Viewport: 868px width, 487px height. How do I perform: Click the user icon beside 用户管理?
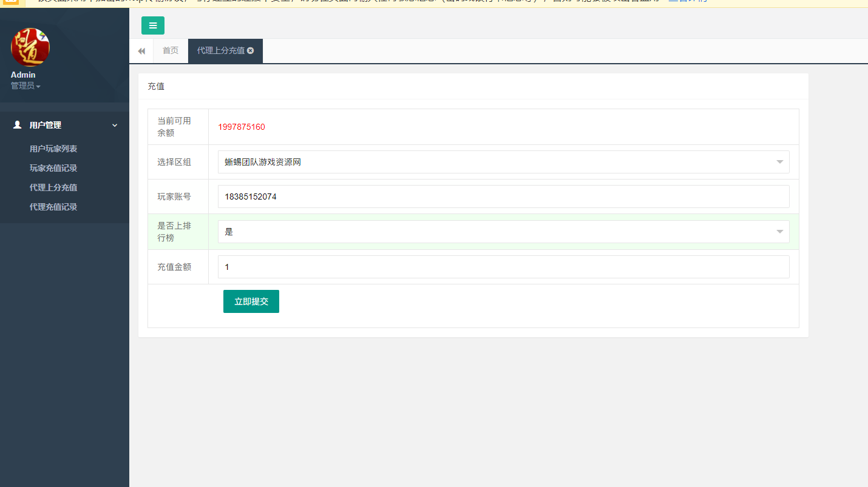pyautogui.click(x=17, y=125)
